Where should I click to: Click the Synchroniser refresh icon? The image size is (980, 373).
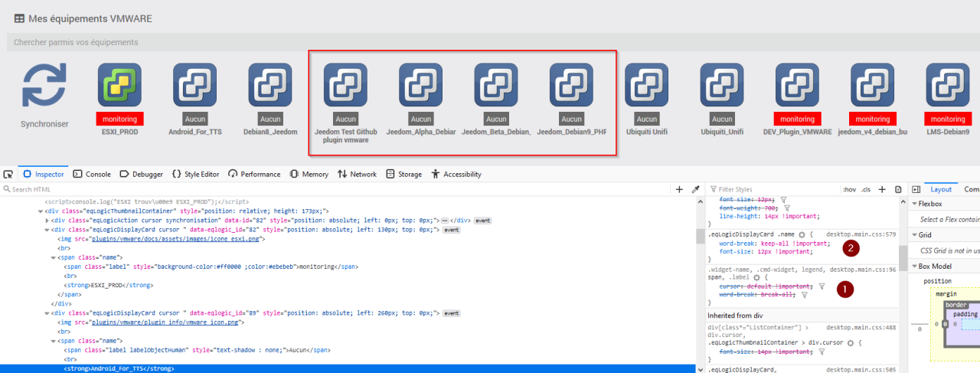pos(44,85)
